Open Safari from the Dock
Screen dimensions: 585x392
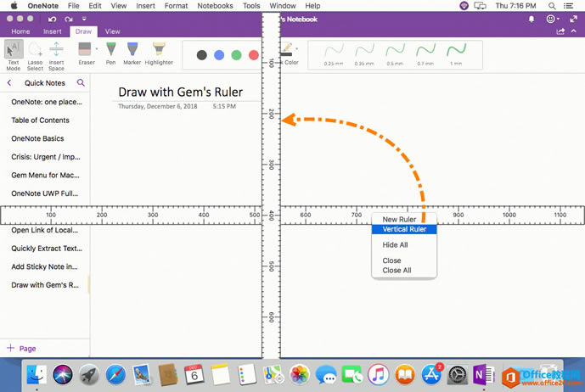[x=115, y=374]
